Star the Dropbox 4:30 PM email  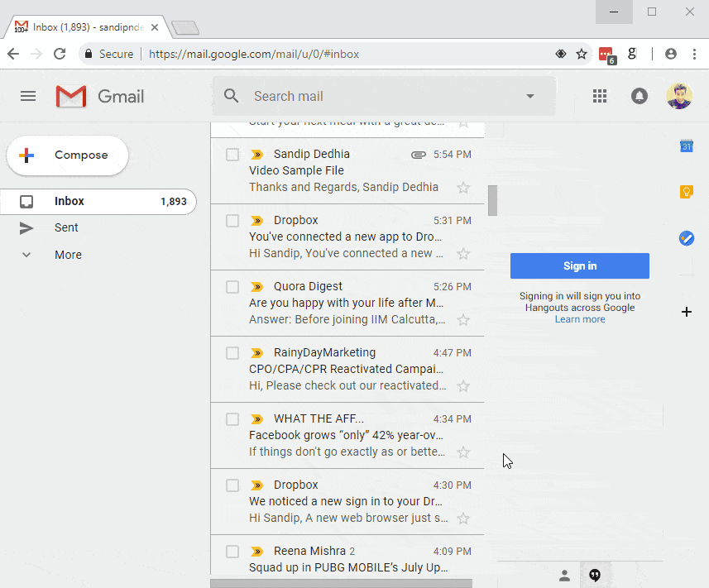pyautogui.click(x=463, y=519)
